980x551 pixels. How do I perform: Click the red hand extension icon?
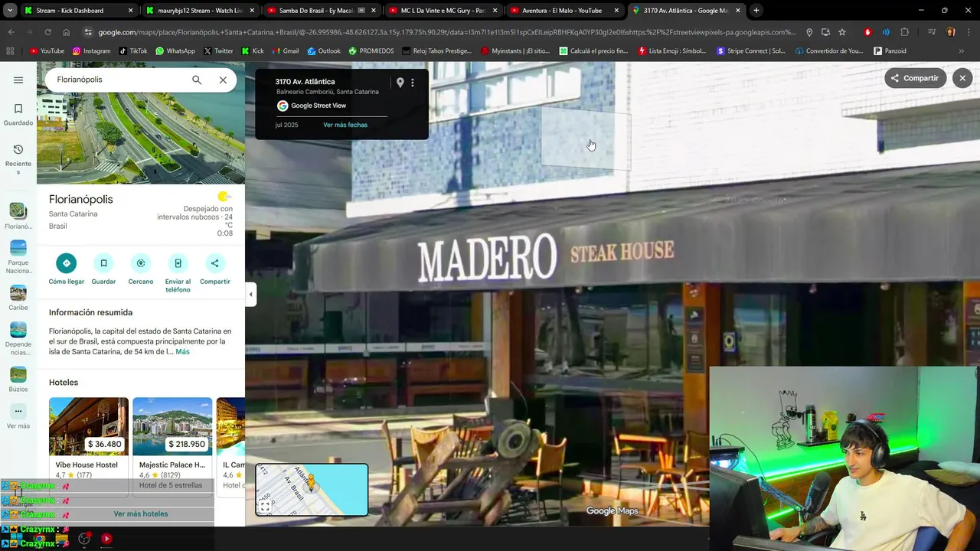867,32
